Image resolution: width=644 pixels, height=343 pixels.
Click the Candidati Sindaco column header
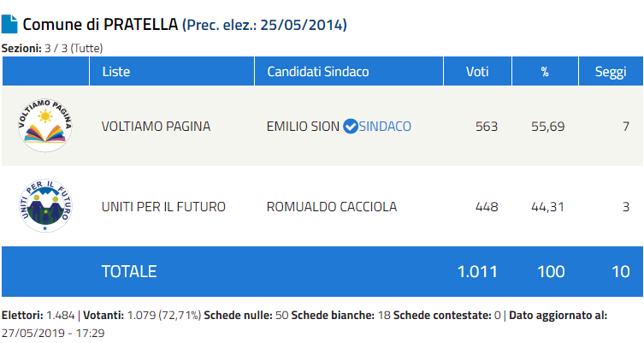(318, 71)
